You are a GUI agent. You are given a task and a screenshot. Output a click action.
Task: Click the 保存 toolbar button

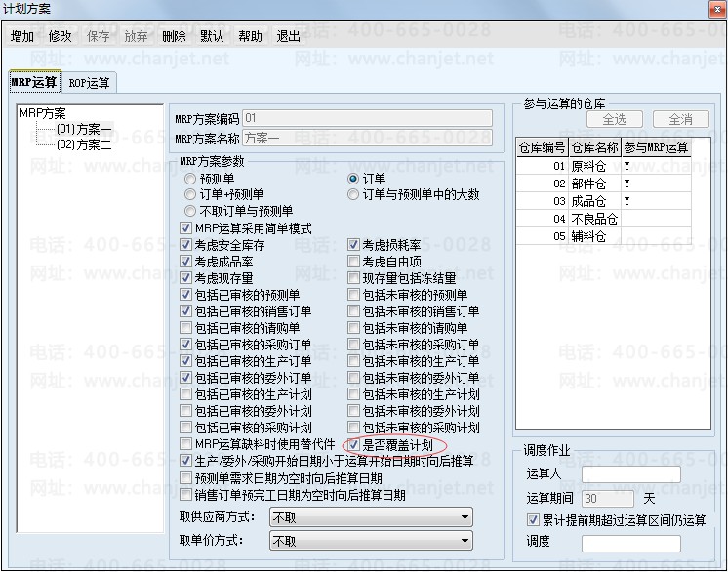(99, 36)
